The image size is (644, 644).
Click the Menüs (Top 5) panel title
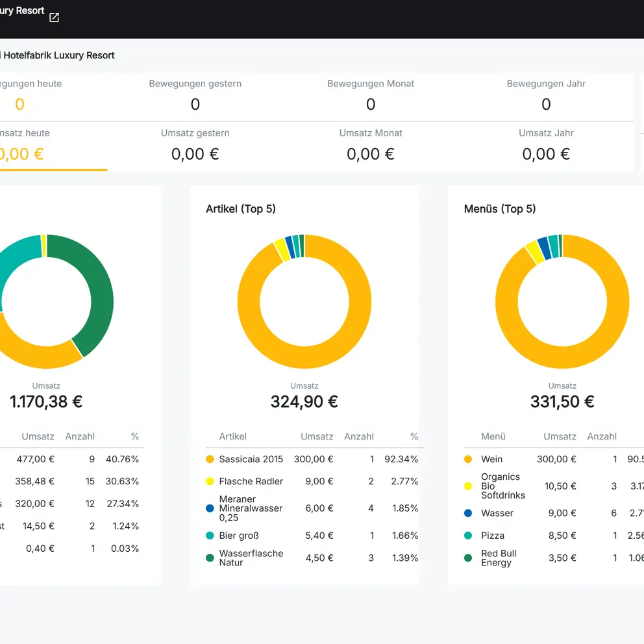tap(499, 208)
